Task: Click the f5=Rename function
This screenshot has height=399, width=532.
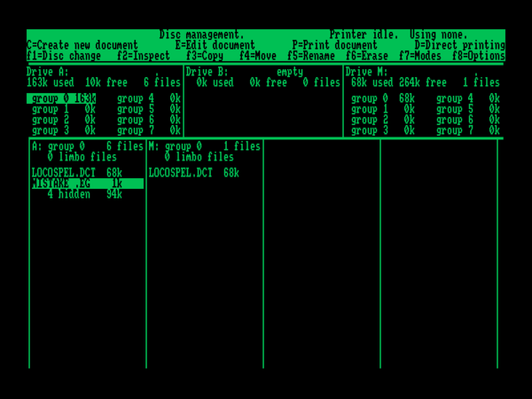Action: click(313, 56)
